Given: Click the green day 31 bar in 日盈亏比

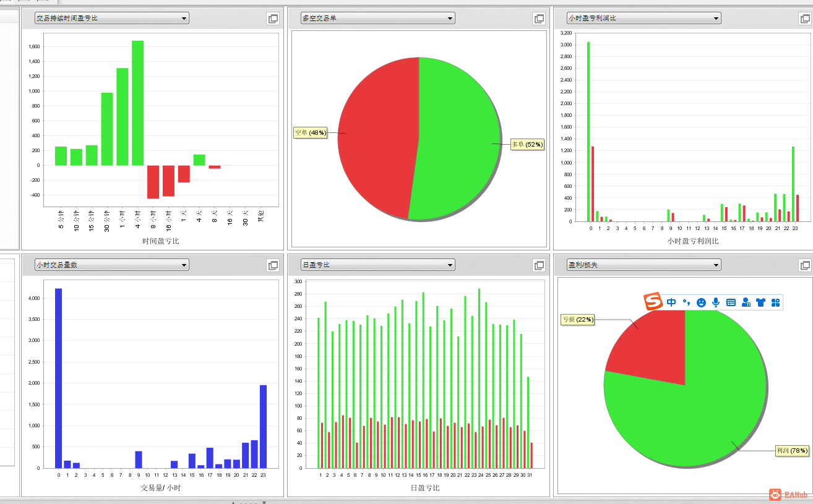Looking at the screenshot, I should coord(528,422).
